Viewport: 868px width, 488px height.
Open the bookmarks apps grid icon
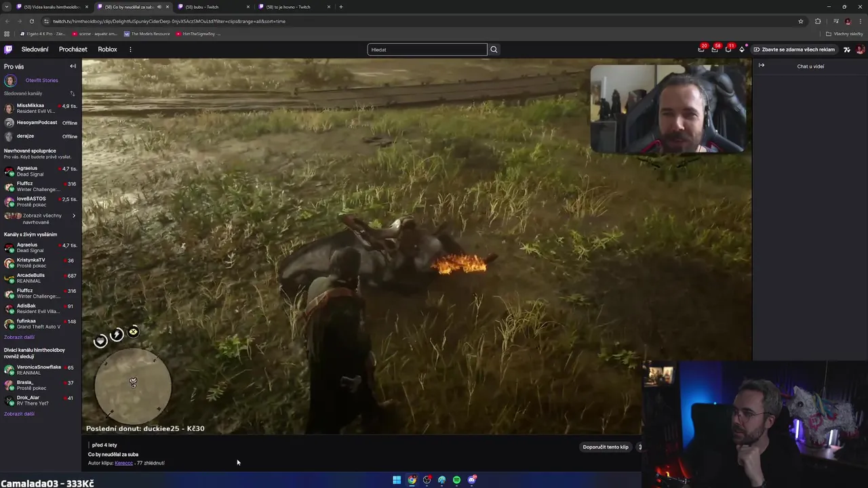pyautogui.click(x=7, y=34)
